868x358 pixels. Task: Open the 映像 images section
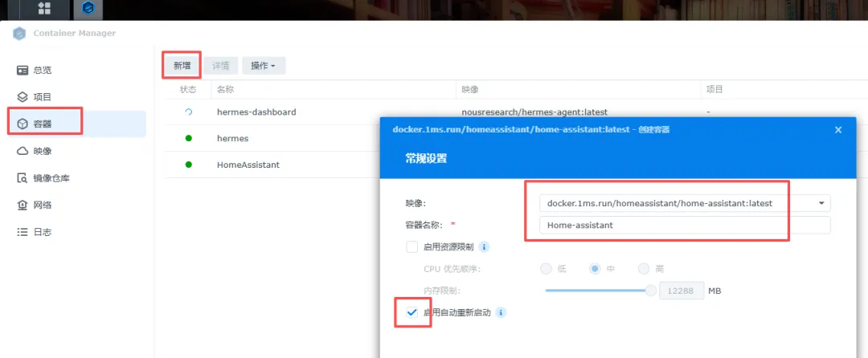coord(76,151)
